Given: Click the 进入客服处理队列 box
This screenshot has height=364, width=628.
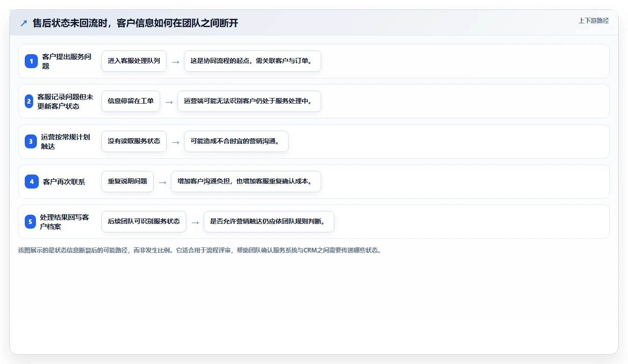Looking at the screenshot, I should 134,61.
